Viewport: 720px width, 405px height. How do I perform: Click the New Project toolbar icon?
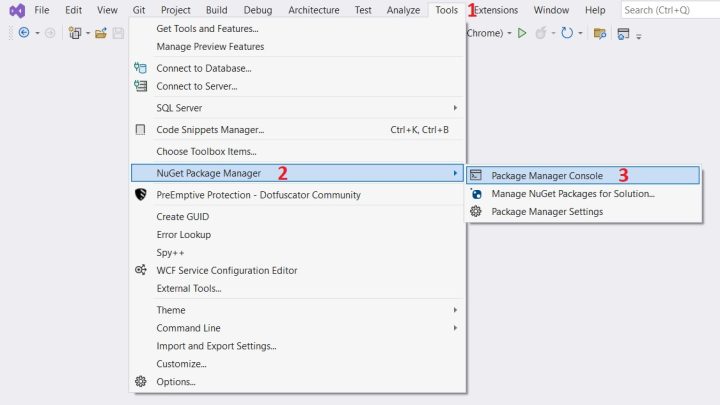(75, 33)
